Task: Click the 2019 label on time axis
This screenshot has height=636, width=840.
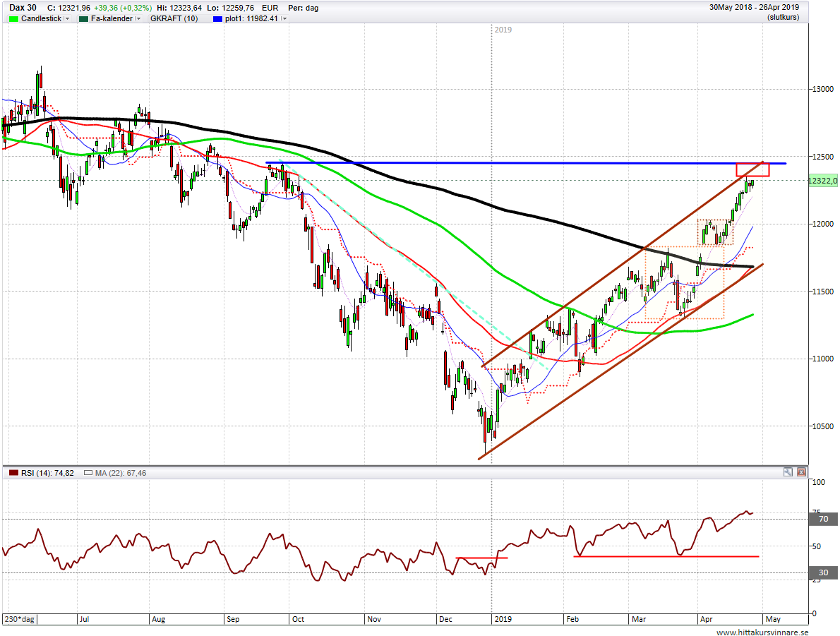Action: point(503,619)
